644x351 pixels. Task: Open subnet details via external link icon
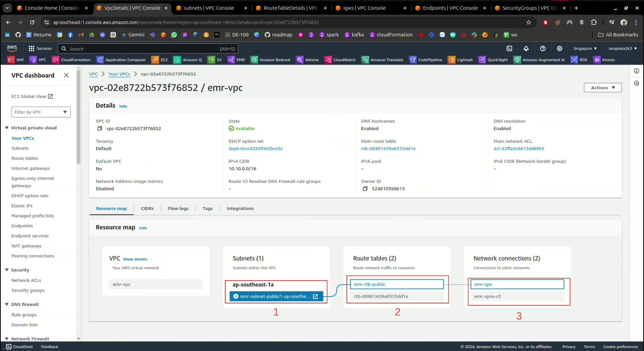pos(315,297)
